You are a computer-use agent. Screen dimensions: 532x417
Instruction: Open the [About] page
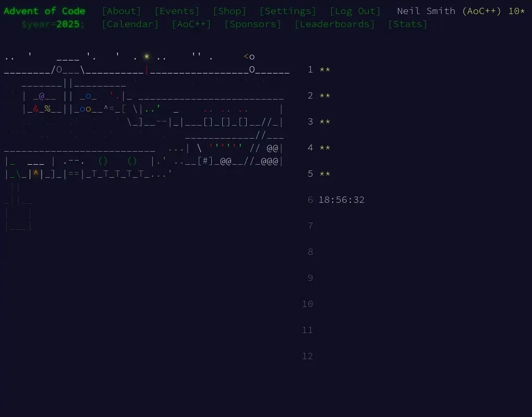[121, 10]
